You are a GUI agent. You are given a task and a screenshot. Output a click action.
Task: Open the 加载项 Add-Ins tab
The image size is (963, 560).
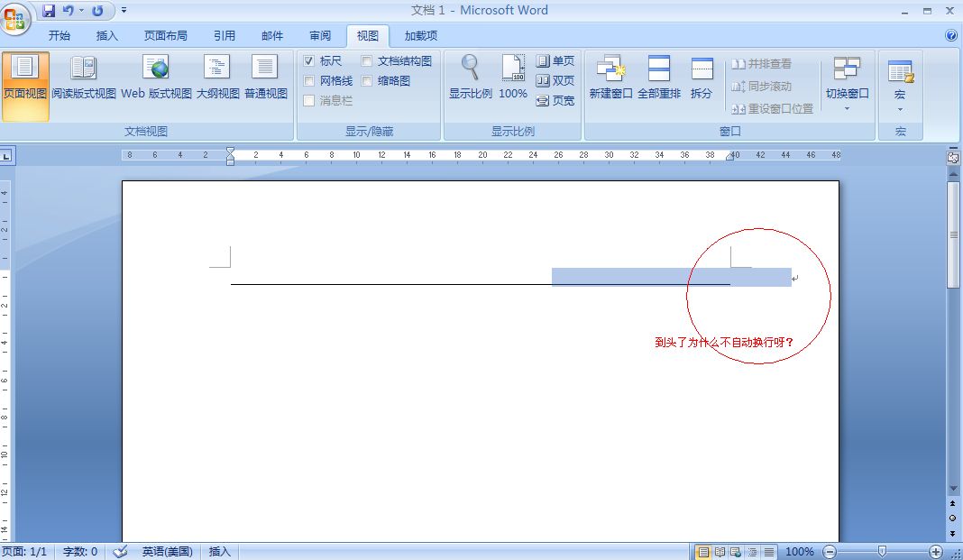click(421, 35)
